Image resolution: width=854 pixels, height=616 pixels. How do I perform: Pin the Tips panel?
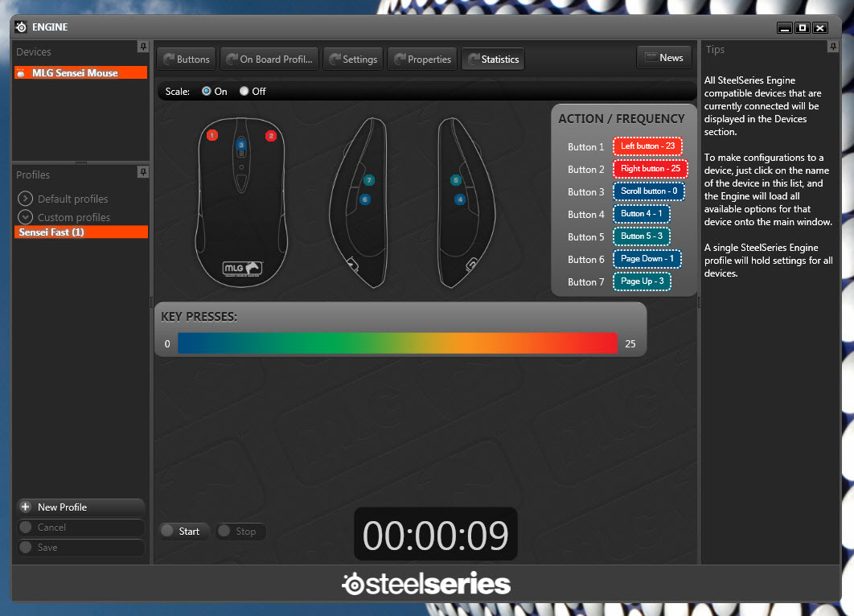click(833, 47)
